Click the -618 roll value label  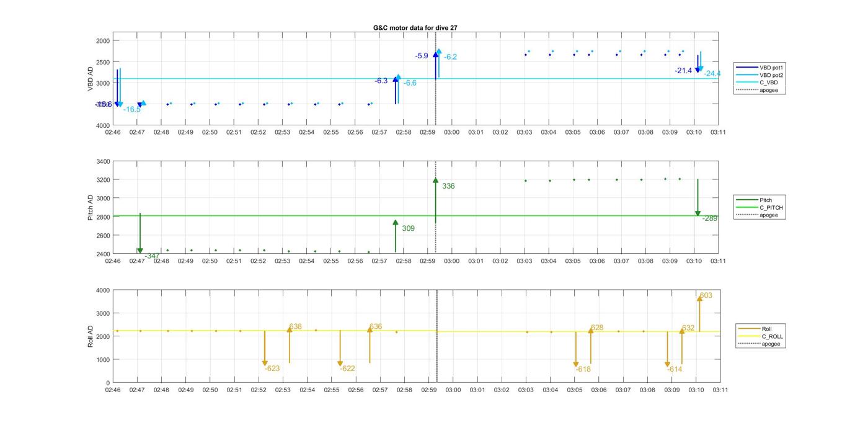583,369
